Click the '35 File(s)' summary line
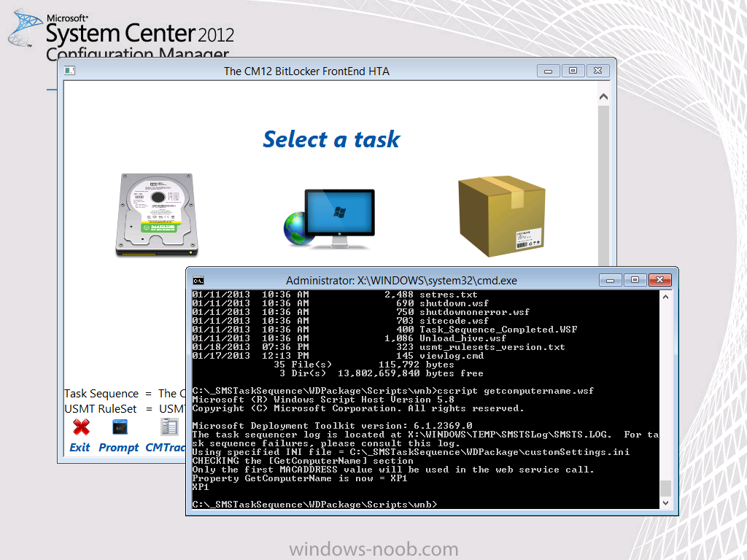Image resolution: width=747 pixels, height=560 pixels. (364, 365)
